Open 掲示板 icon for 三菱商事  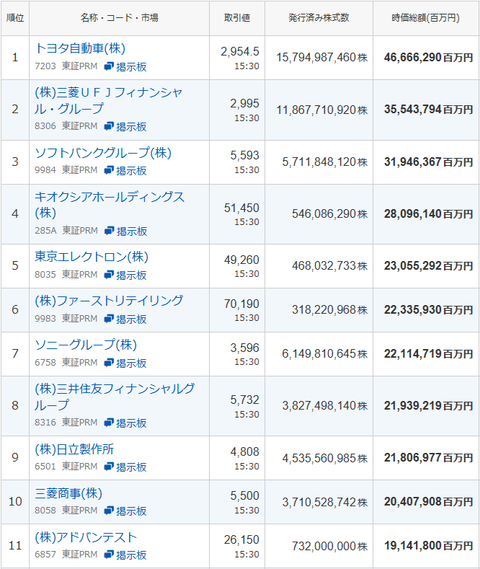pyautogui.click(x=125, y=511)
